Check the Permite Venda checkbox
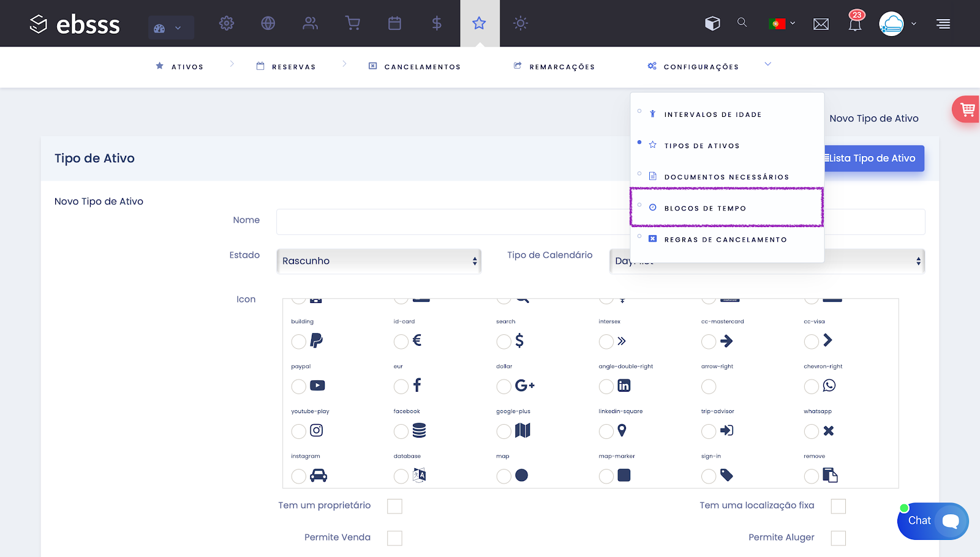This screenshot has height=557, width=980. tap(395, 538)
